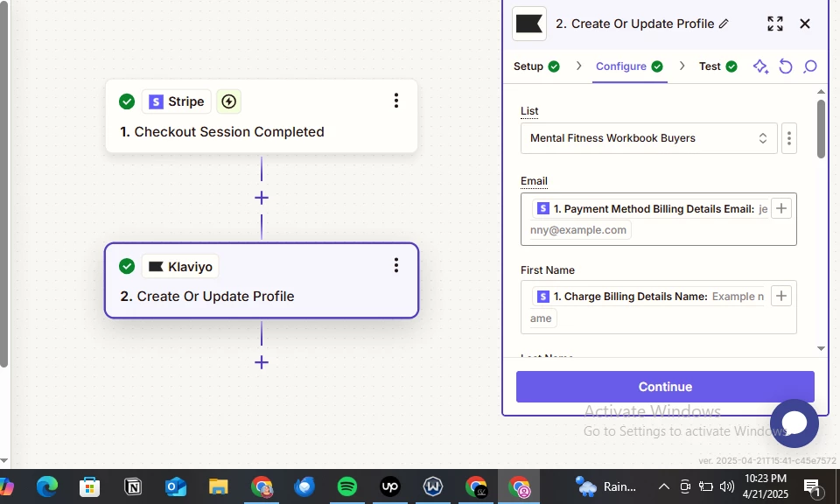The width and height of the screenshot is (840, 504).
Task: Open the Stripe step three-dot menu
Action: 395,101
